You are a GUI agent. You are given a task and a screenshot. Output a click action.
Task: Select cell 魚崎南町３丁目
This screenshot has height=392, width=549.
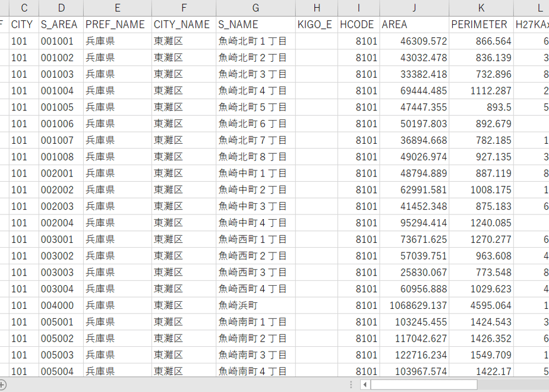(x=255, y=355)
